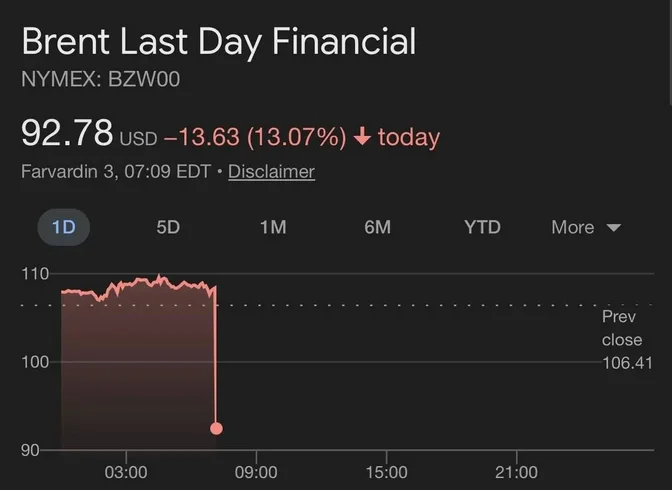Click the −13.63 (13.07%) change value
The image size is (672, 490).
point(255,136)
